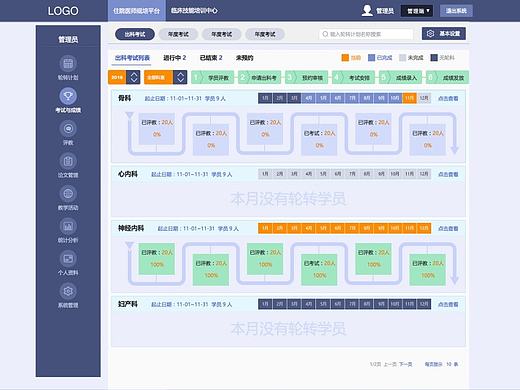Click the 退出系统 button
The width and height of the screenshot is (520, 390).
(x=456, y=11)
